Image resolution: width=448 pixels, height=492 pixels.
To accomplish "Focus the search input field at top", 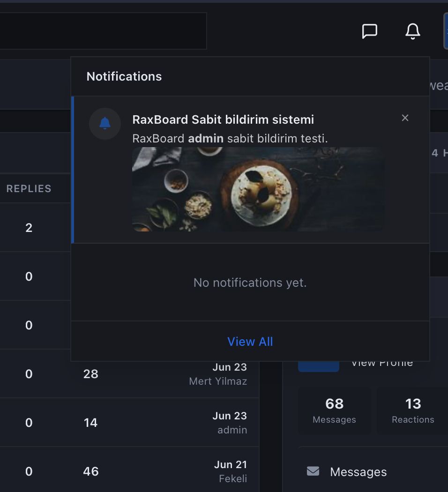I will click(103, 31).
